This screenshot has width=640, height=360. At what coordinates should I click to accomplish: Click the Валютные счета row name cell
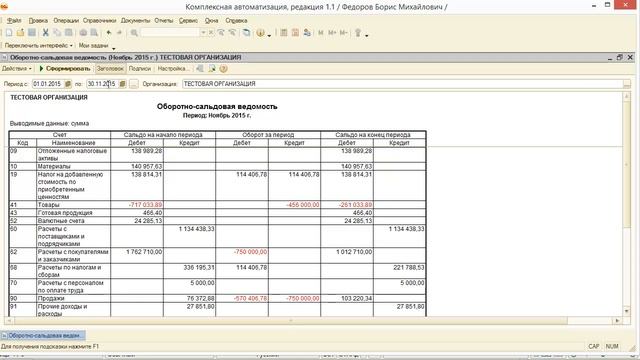(73, 221)
